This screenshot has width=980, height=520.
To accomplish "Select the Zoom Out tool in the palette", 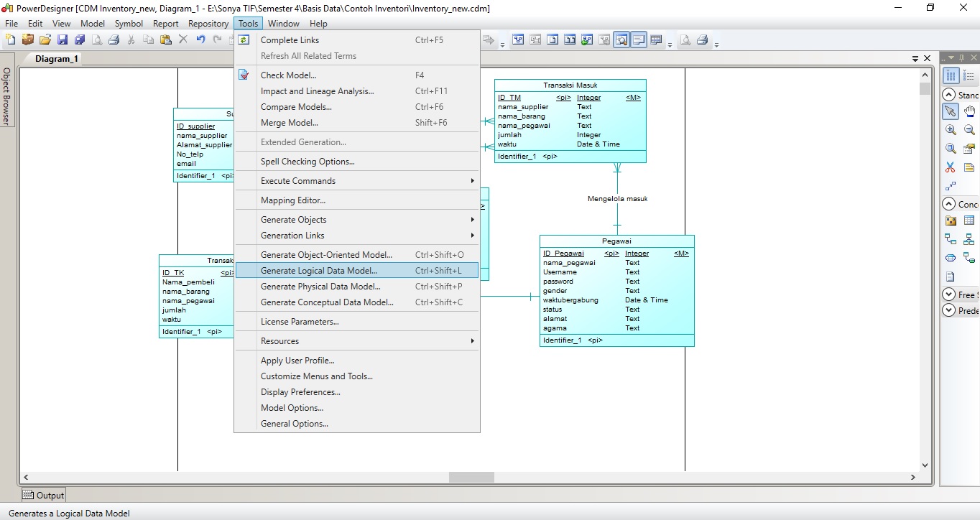I will [x=969, y=129].
